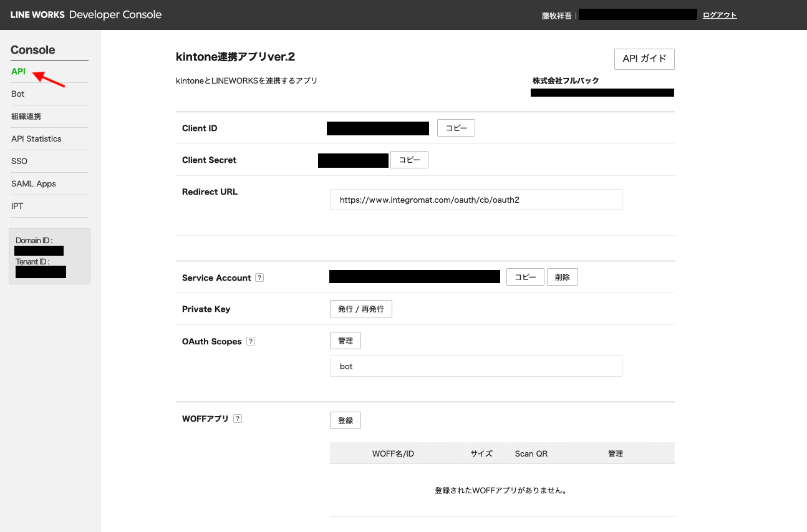Click the ログアウト link
807x532 pixels.
[720, 16]
